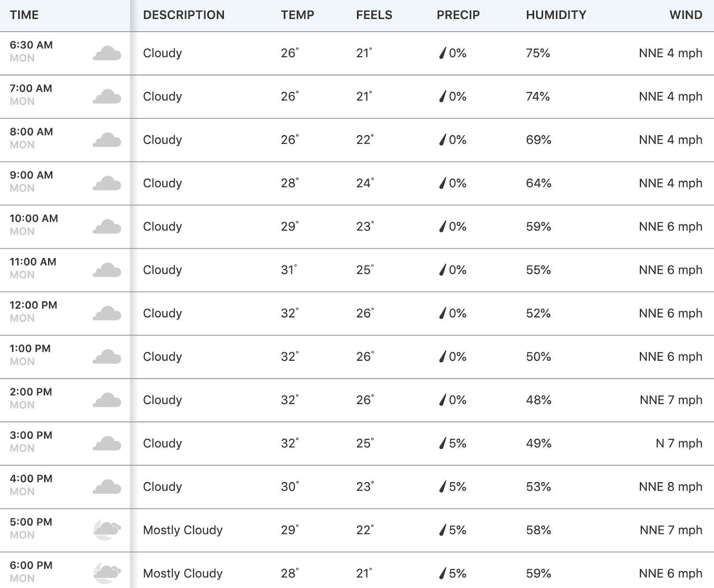Click the cloudy icon for 6:30 AM

[107, 53]
